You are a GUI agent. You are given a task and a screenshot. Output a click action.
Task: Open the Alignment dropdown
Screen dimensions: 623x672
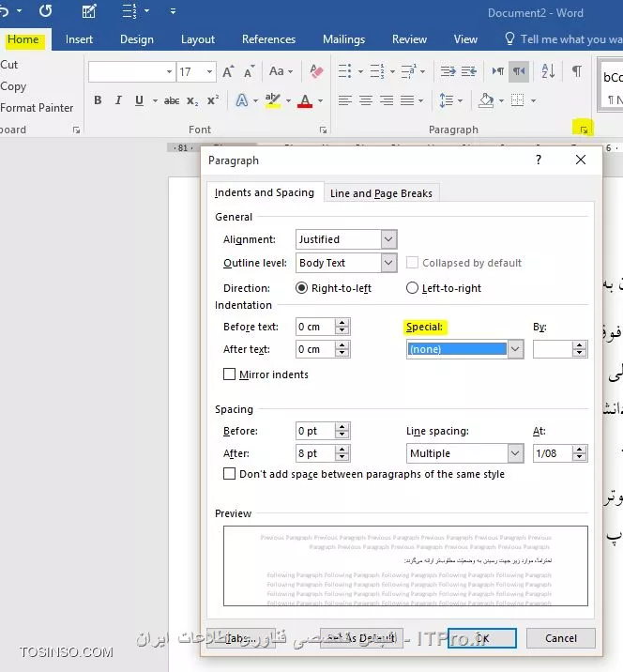click(388, 239)
